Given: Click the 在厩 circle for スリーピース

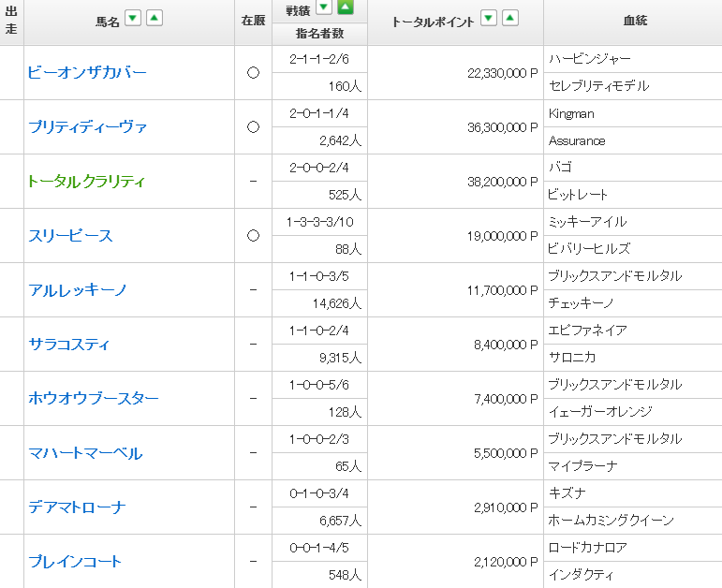Looking at the screenshot, I should [x=253, y=236].
